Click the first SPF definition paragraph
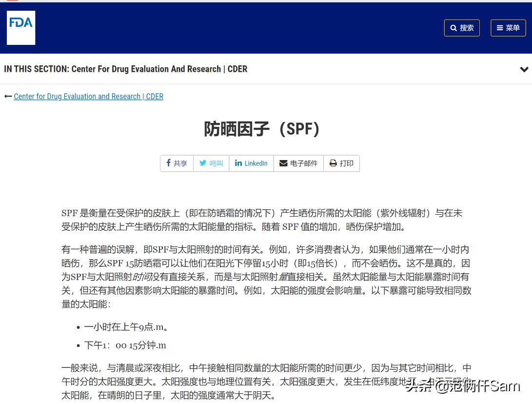The width and height of the screenshot is (532, 404). [262, 220]
